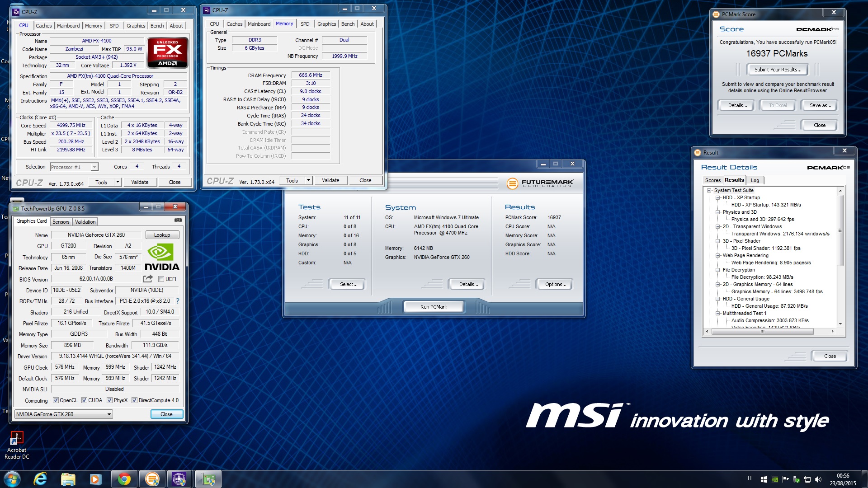
Task: Open the Windows Start orb
Action: click(12, 479)
